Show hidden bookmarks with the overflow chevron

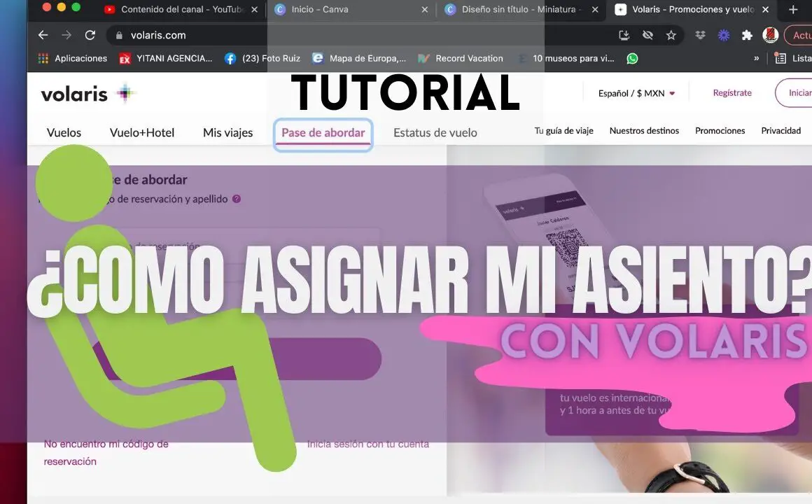click(757, 59)
